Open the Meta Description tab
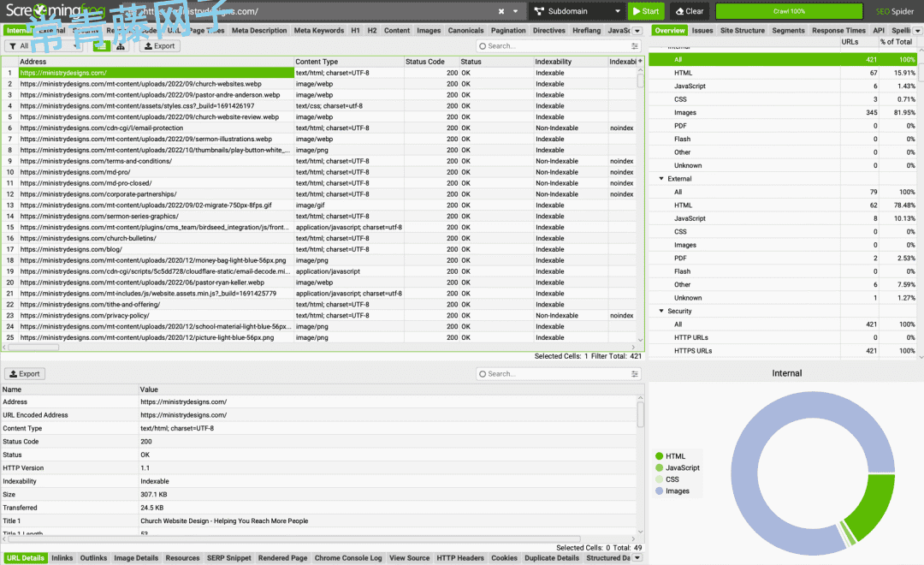Screen dimensions: 924x565 (259, 31)
